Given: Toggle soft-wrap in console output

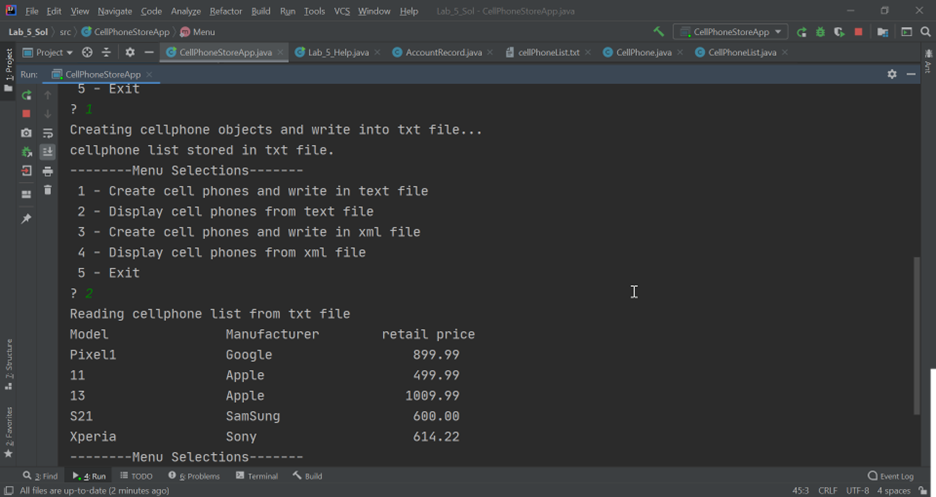Looking at the screenshot, I should click(48, 133).
